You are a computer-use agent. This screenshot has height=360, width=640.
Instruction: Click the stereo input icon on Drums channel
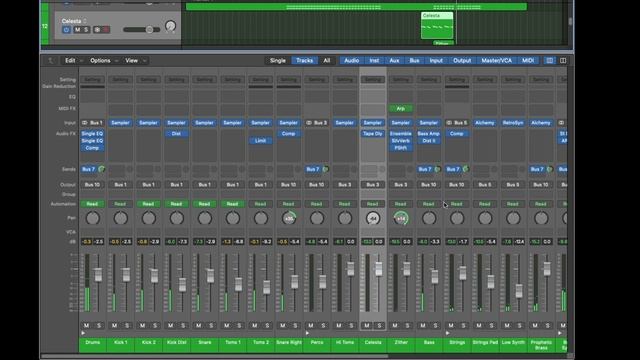[84, 123]
